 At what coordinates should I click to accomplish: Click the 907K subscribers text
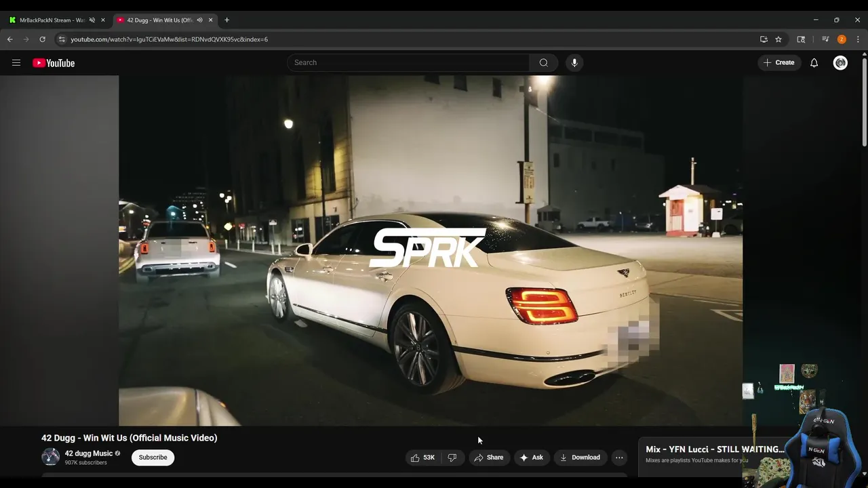coord(86,463)
